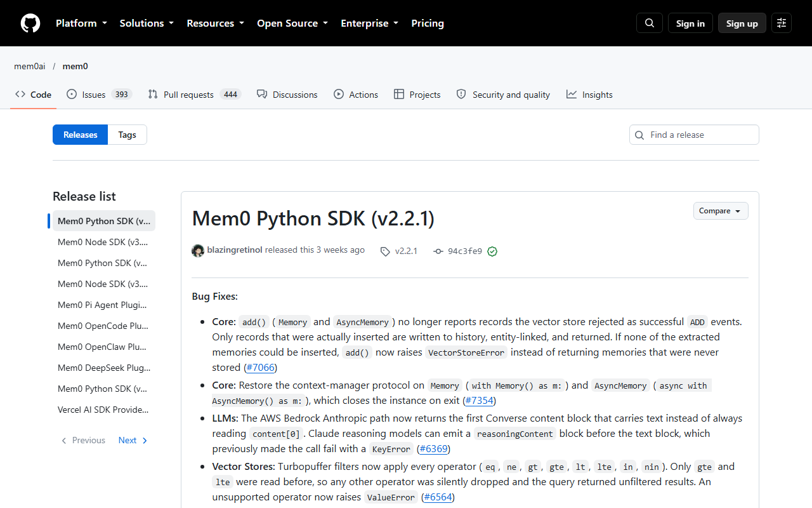The width and height of the screenshot is (812, 508).
Task: Expand the Open Source menu
Action: click(x=292, y=23)
